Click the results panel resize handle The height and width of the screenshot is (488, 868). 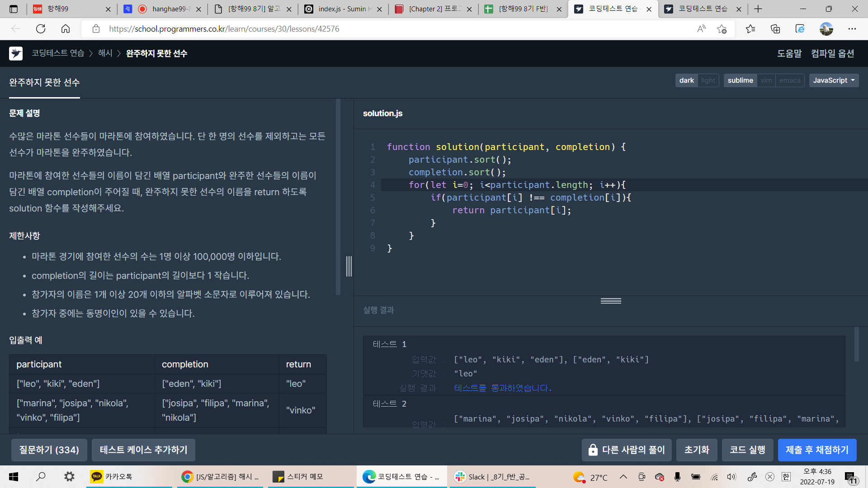(x=610, y=301)
